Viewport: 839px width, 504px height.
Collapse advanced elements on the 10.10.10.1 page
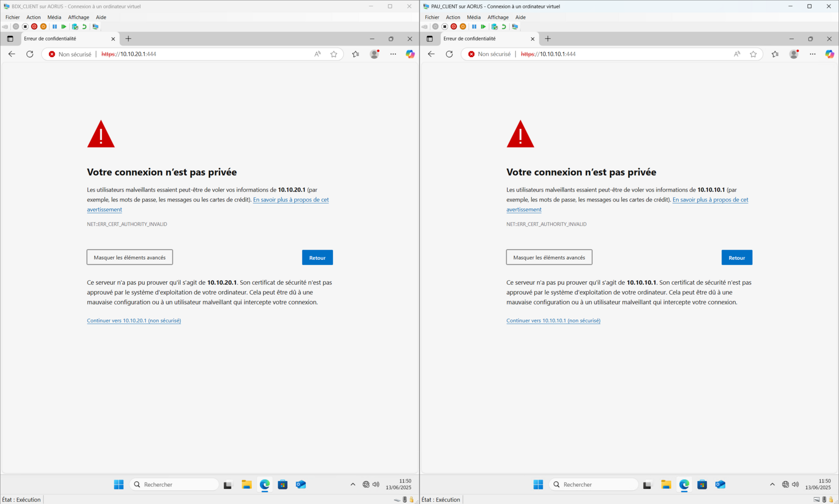549,258
